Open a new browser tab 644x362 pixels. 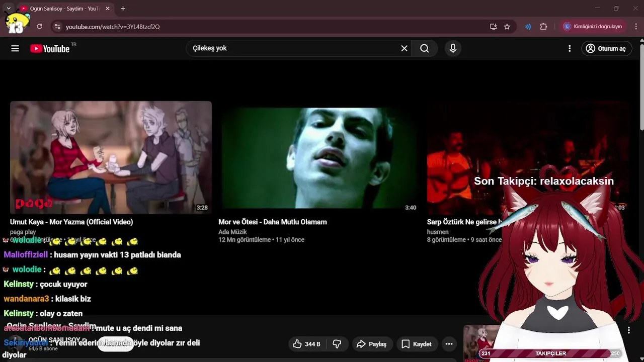[123, 9]
